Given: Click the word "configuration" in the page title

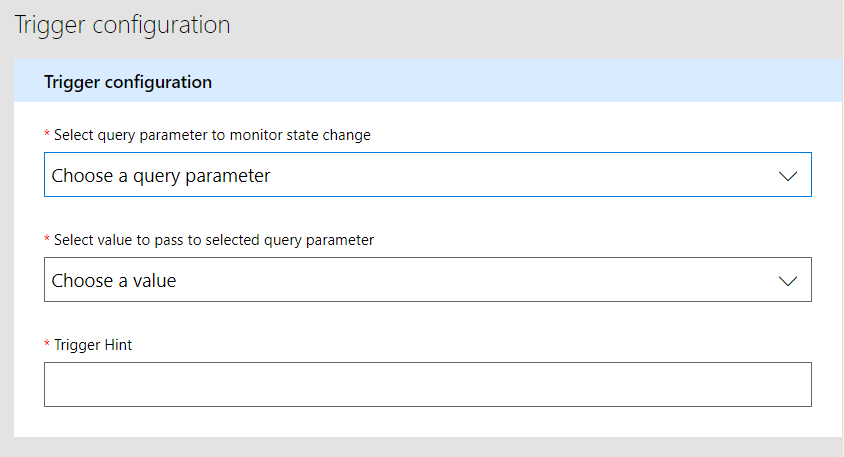Looking at the screenshot, I should coord(162,25).
